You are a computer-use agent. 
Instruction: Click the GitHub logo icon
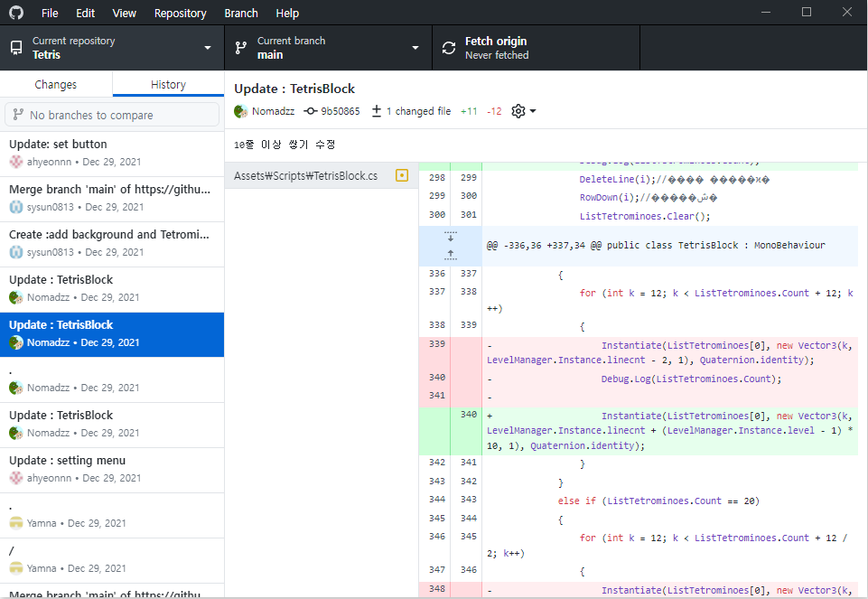pyautogui.click(x=16, y=12)
